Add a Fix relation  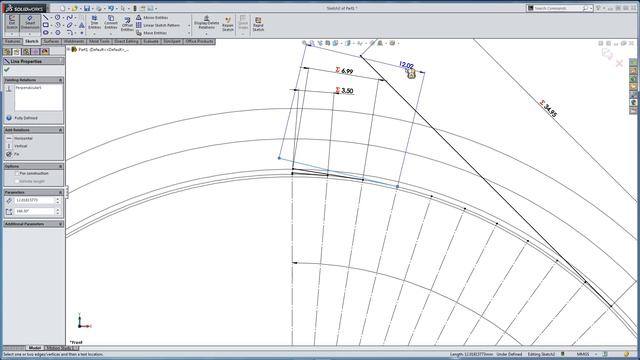(x=13, y=154)
